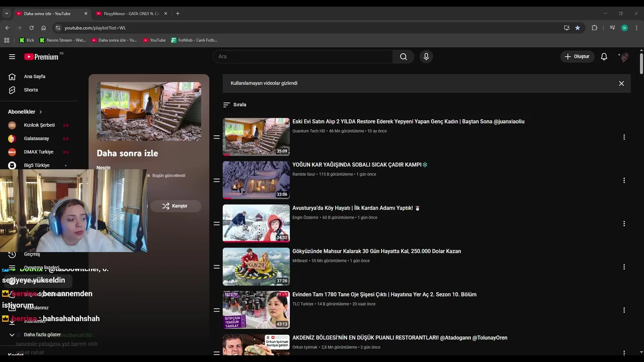Viewport: 644px width, 362px height.
Task: Open Geçmiş history in sidebar
Action: pos(32,254)
